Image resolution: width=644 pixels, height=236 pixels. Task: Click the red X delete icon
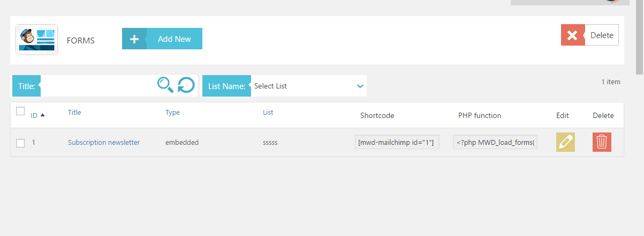click(x=572, y=35)
